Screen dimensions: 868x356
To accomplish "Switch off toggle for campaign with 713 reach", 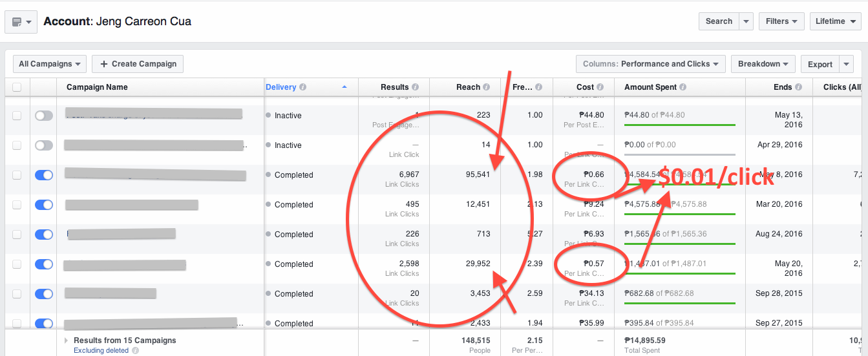I will 44,235.
